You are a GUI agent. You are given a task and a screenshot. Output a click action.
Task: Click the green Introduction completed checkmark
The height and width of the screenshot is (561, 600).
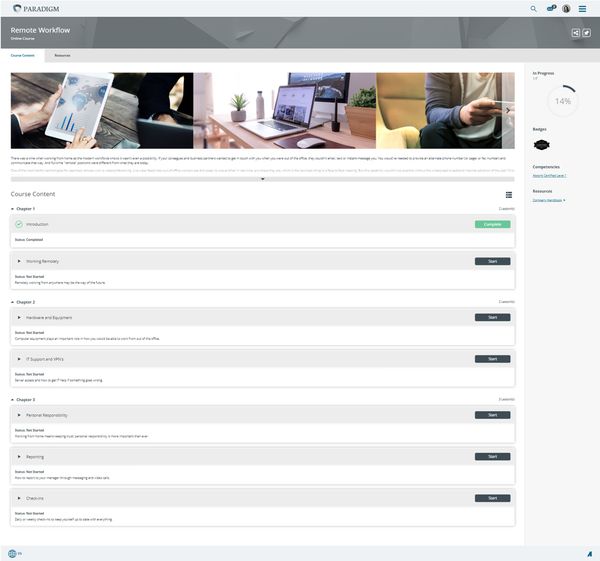coord(19,224)
